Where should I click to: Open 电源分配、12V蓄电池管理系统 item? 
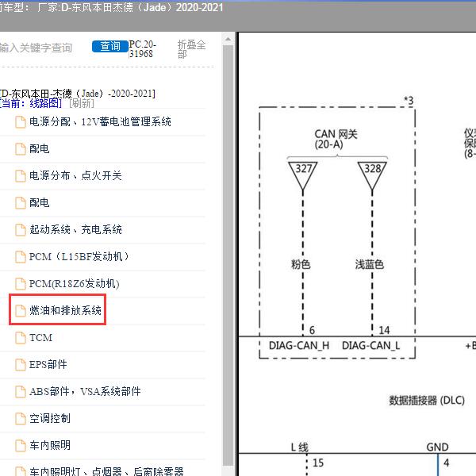(100, 122)
